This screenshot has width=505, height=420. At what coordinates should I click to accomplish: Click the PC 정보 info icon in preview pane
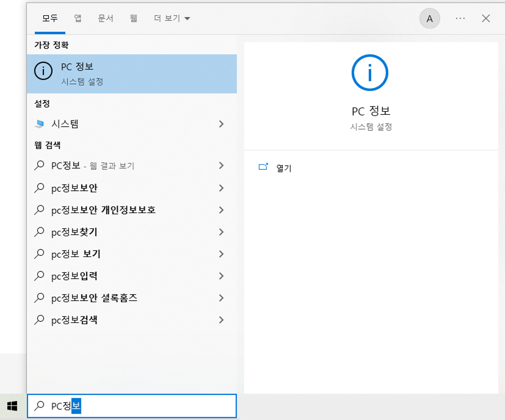click(x=369, y=73)
